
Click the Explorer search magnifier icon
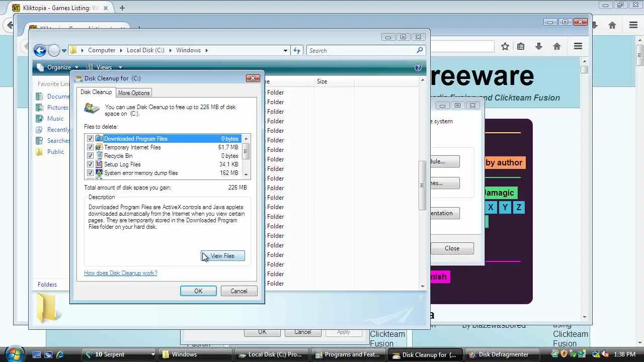point(420,51)
